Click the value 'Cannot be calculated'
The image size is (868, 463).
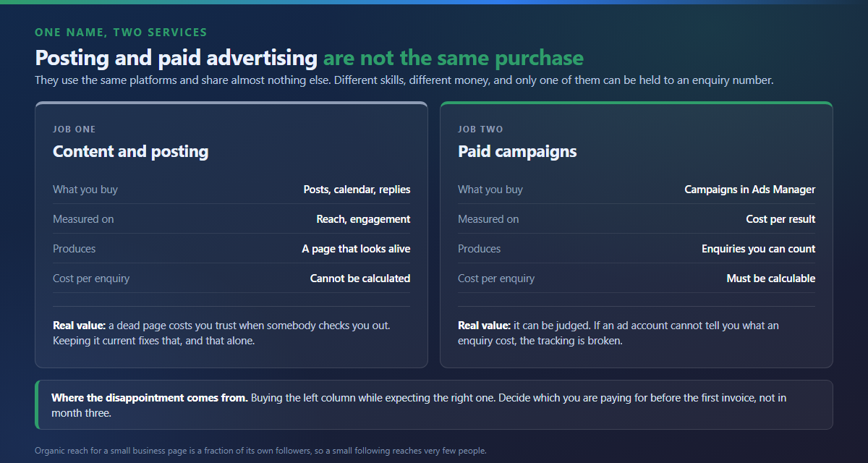pos(360,279)
